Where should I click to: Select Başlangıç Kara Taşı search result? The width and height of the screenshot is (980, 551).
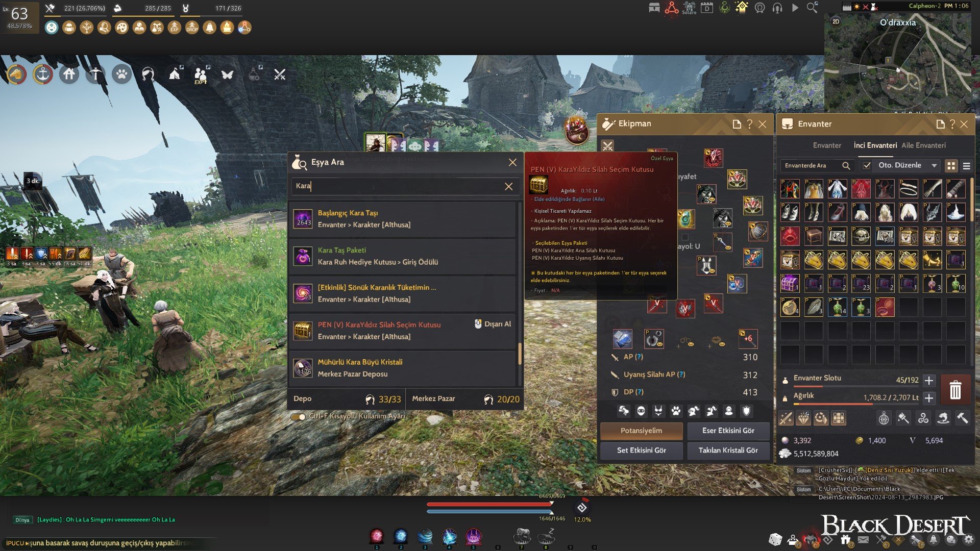click(x=403, y=219)
